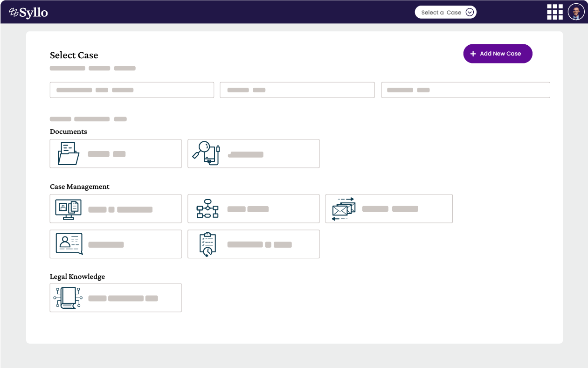Screen dimensions: 588x368
Task: Click the plus icon on Add New Case
Action: [x=473, y=54]
